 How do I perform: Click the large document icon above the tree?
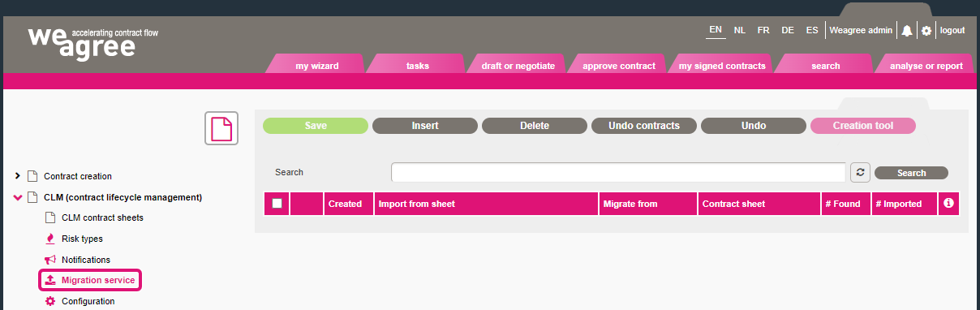click(x=221, y=128)
